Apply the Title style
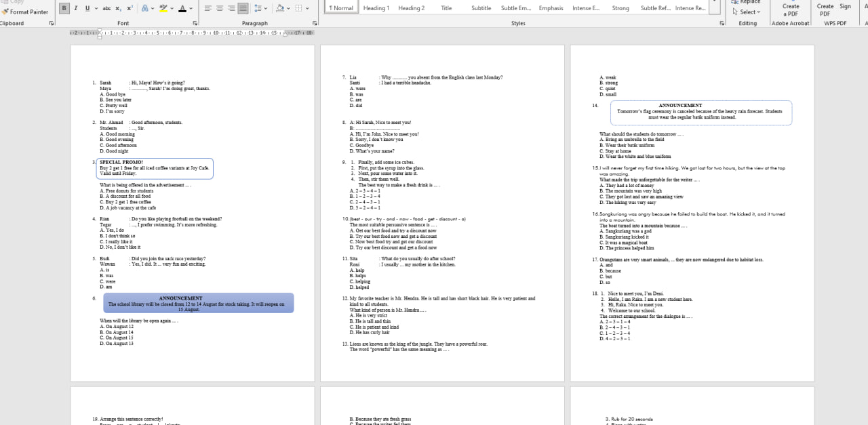 [446, 8]
